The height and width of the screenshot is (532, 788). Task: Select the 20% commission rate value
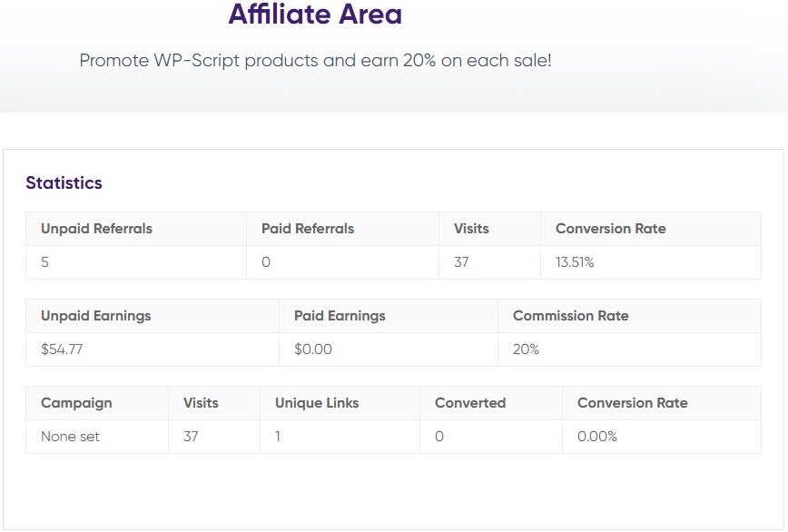[x=527, y=350]
